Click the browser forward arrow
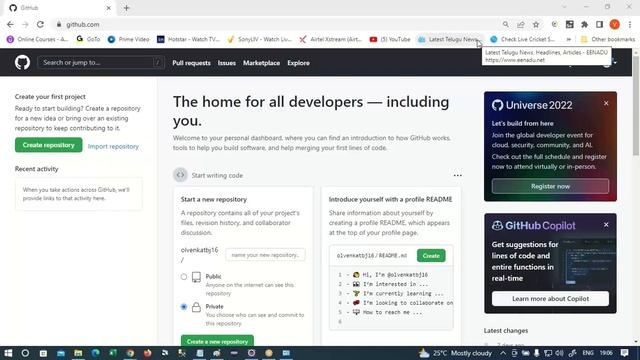This screenshot has height=360, width=640. click(x=25, y=24)
